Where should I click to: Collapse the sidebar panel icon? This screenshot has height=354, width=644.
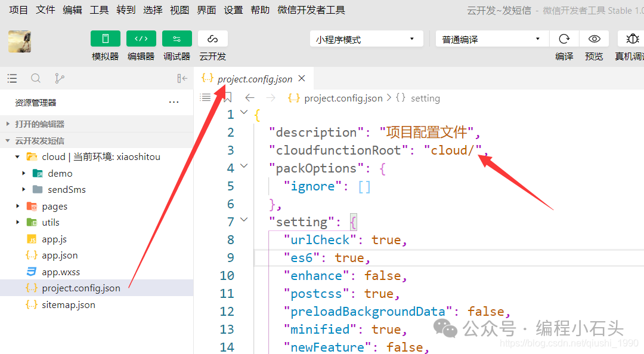pyautogui.click(x=182, y=78)
